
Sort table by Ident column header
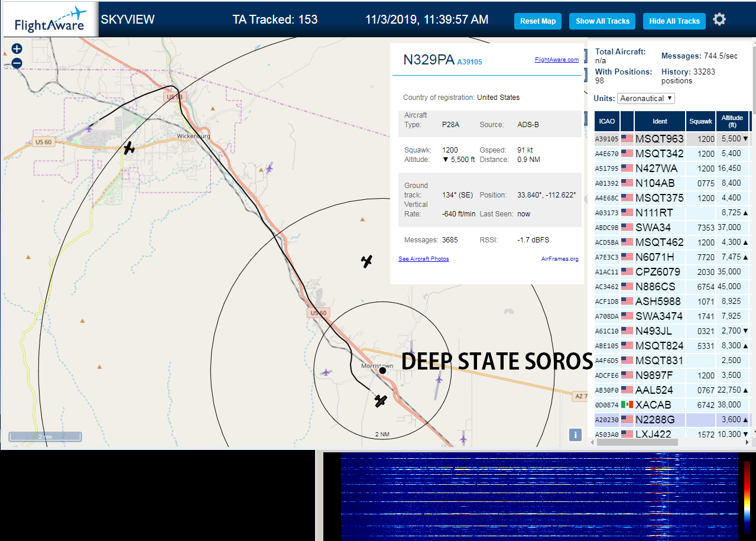point(660,121)
